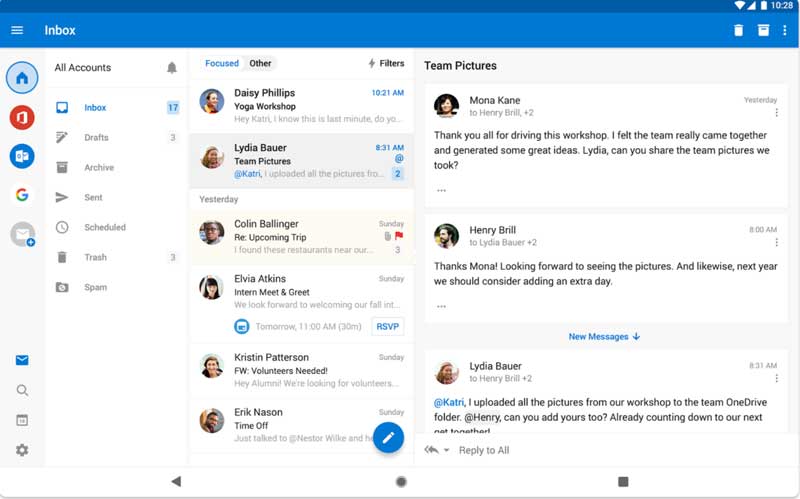The height and width of the screenshot is (499, 800).
Task: Open Colin Ballinger Upcoming Trip email
Action: (x=302, y=237)
